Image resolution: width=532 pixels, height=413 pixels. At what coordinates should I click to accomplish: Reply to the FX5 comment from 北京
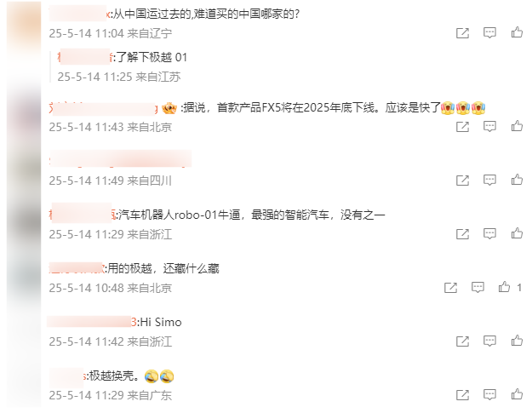coord(489,126)
